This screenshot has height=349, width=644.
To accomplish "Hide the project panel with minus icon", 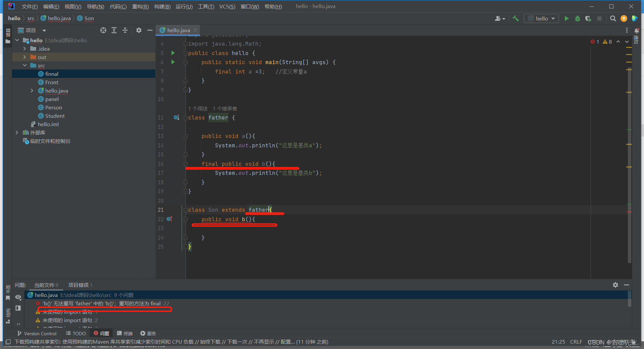I will pyautogui.click(x=150, y=30).
